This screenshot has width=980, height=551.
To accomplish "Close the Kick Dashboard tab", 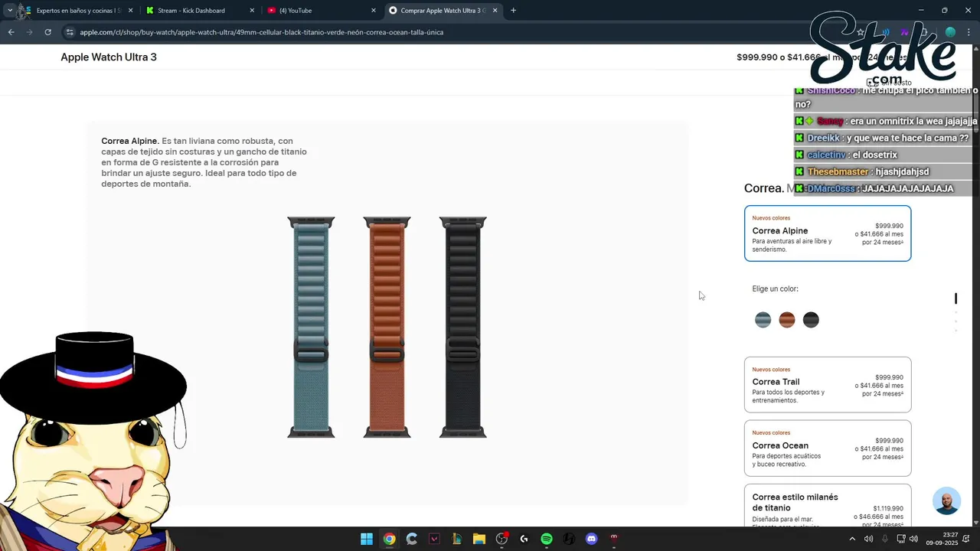I will click(x=252, y=11).
